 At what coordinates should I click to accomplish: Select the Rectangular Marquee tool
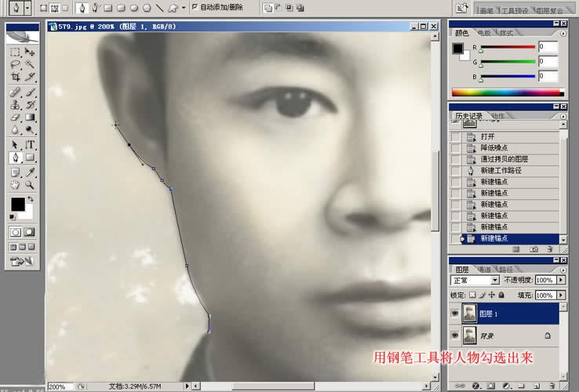coord(15,51)
